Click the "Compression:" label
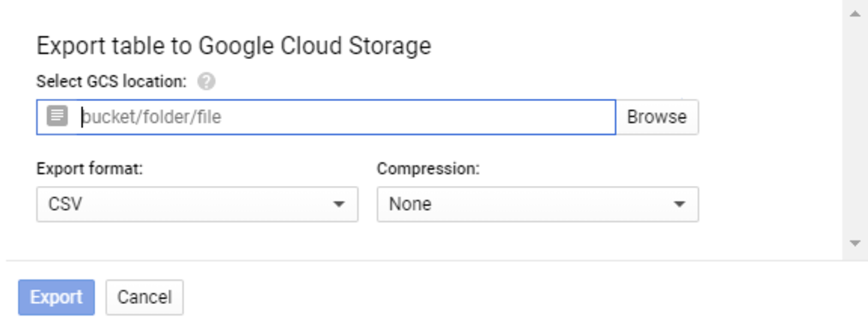This screenshot has height=323, width=868. (x=428, y=169)
